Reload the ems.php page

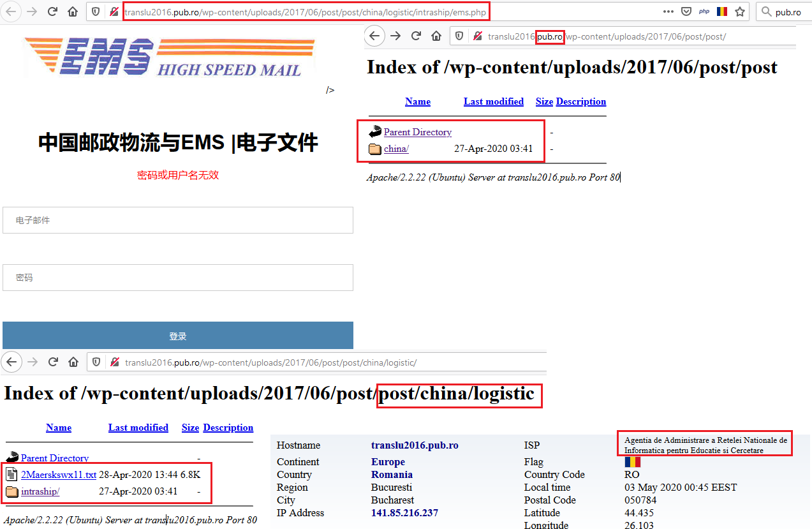pyautogui.click(x=53, y=11)
